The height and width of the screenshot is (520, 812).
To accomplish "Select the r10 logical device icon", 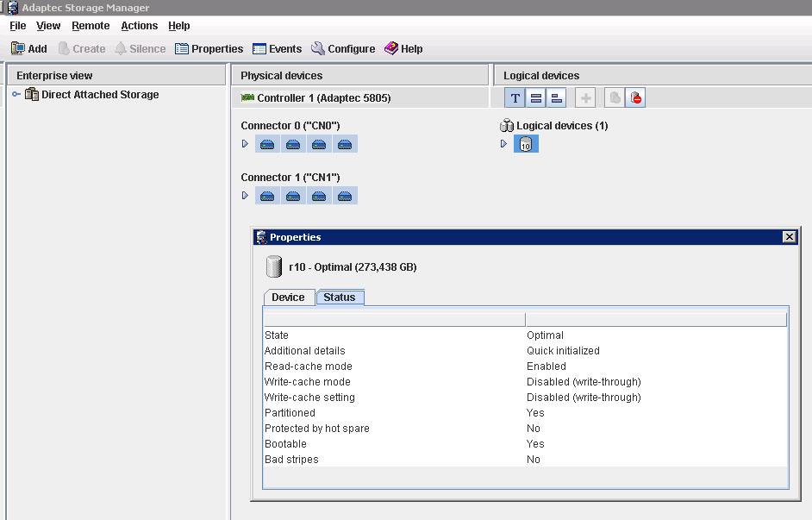I will [x=526, y=145].
